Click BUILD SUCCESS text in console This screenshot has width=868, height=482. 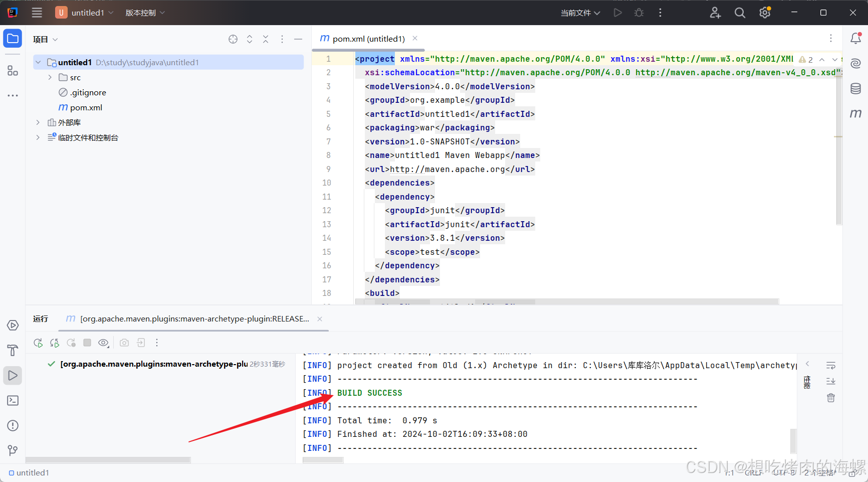coord(370,393)
